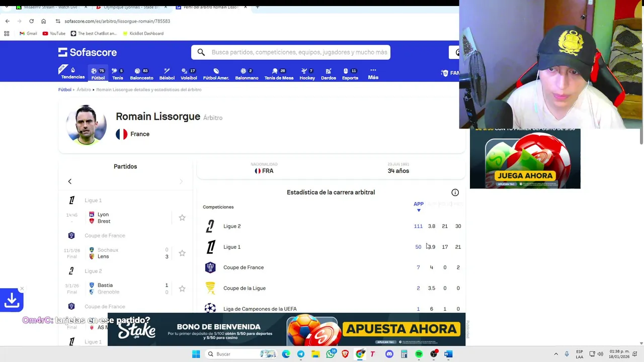The height and width of the screenshot is (362, 644).
Task: Expand the Más sports menu
Action: point(373,74)
